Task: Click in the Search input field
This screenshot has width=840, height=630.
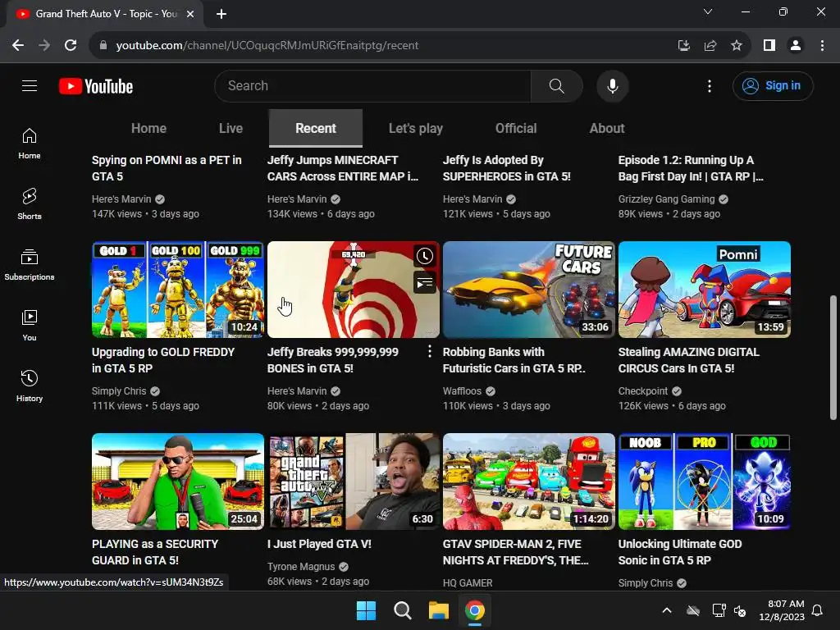Action: coord(373,85)
